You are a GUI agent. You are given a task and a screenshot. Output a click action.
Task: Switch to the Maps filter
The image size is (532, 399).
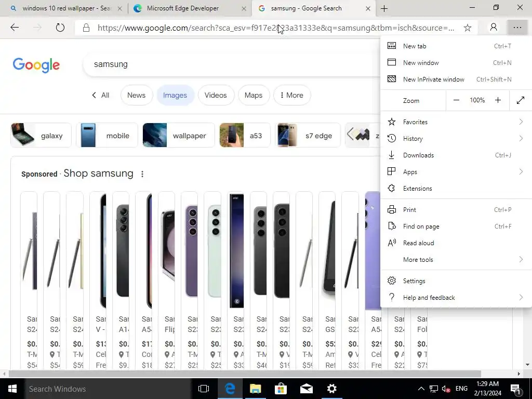click(254, 96)
